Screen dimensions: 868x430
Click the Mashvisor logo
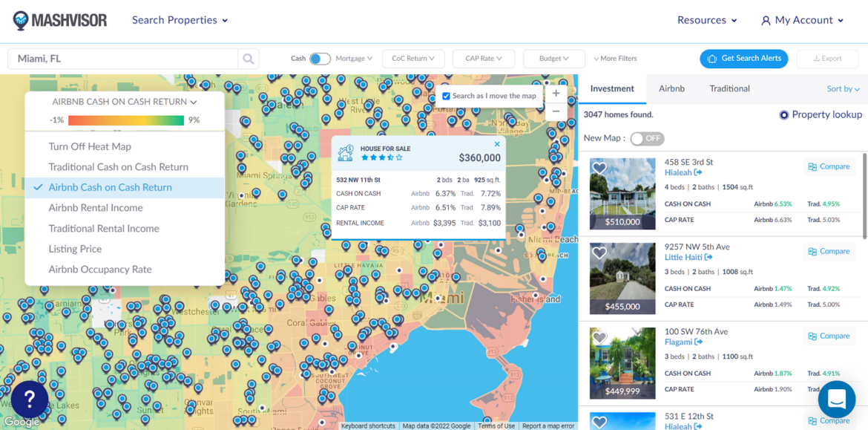click(x=59, y=19)
